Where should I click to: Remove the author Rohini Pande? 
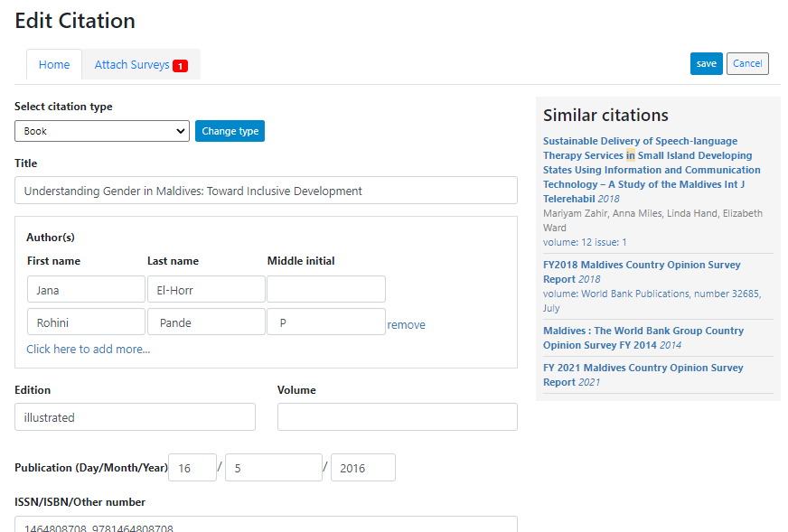[x=406, y=325]
